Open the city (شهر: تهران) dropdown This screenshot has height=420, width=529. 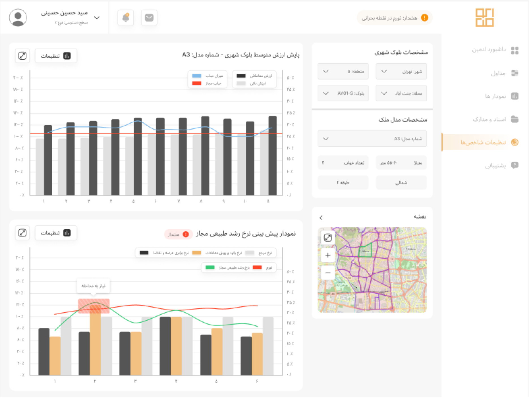[x=401, y=71]
